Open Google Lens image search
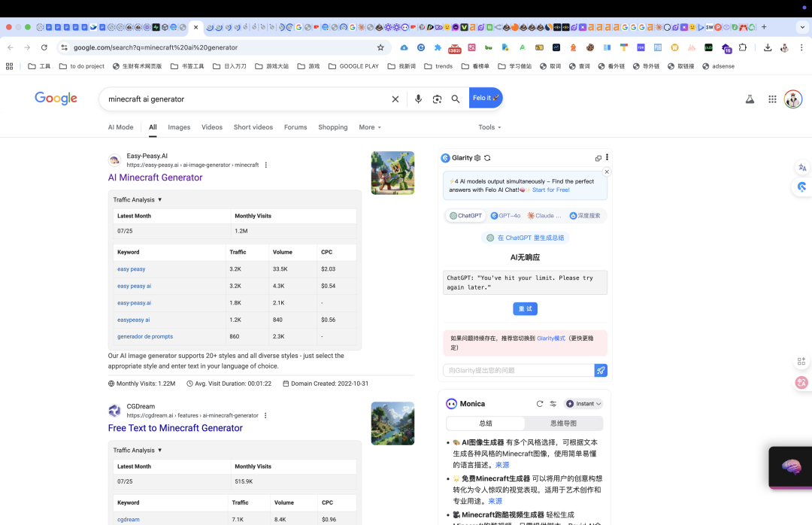Screen dimensions: 812x525 [437, 99]
